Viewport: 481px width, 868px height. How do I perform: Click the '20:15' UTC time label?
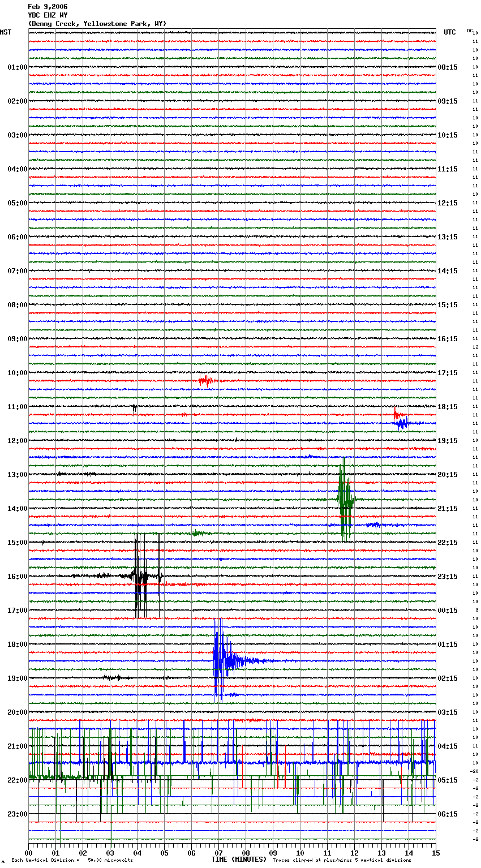click(448, 475)
